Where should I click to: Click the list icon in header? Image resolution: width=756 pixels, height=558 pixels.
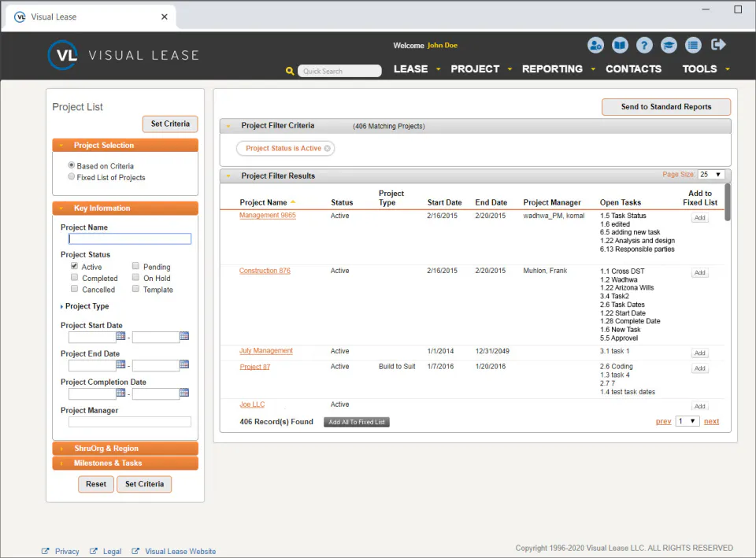[x=693, y=46]
